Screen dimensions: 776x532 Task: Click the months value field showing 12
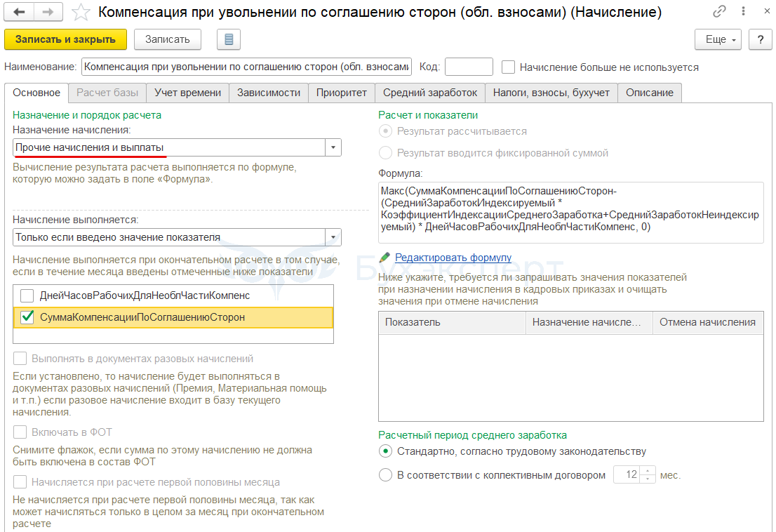point(627,474)
